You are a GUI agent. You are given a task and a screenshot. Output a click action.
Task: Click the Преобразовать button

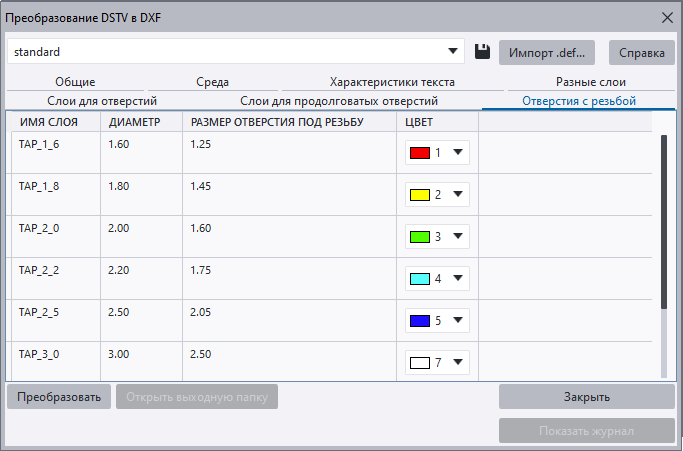coord(59,397)
